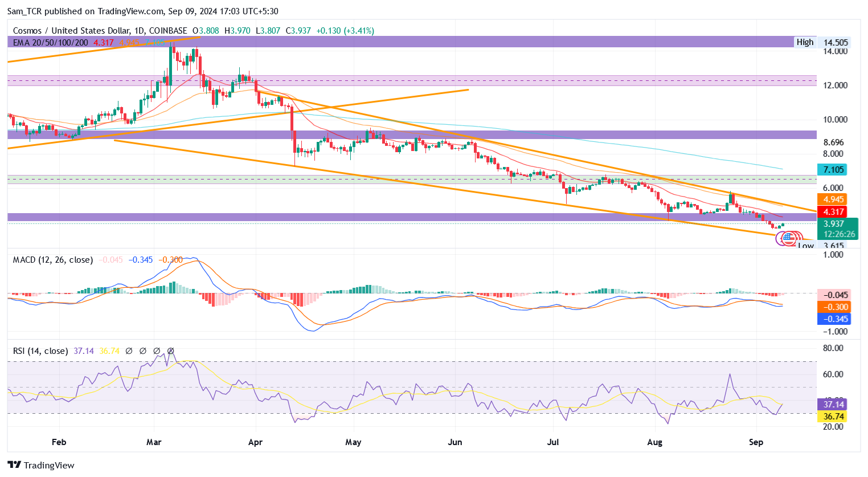Click the May label on the time axis
868x477 pixels.
353,442
